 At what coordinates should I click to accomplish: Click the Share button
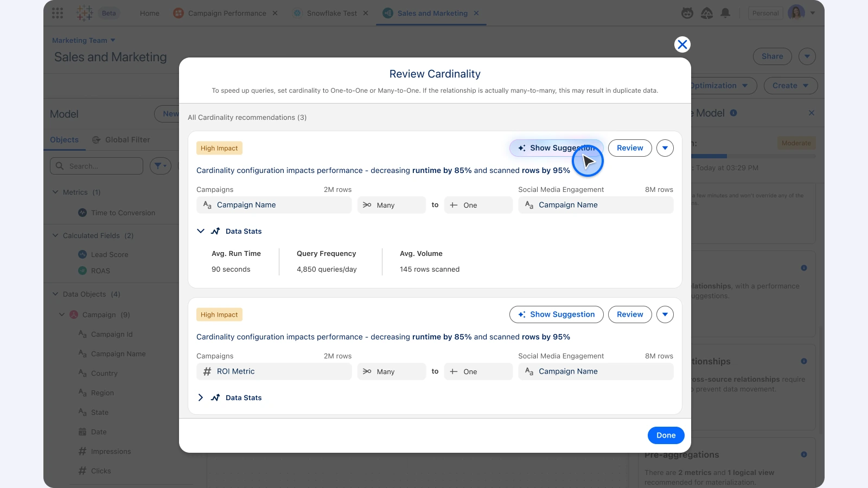click(x=773, y=56)
